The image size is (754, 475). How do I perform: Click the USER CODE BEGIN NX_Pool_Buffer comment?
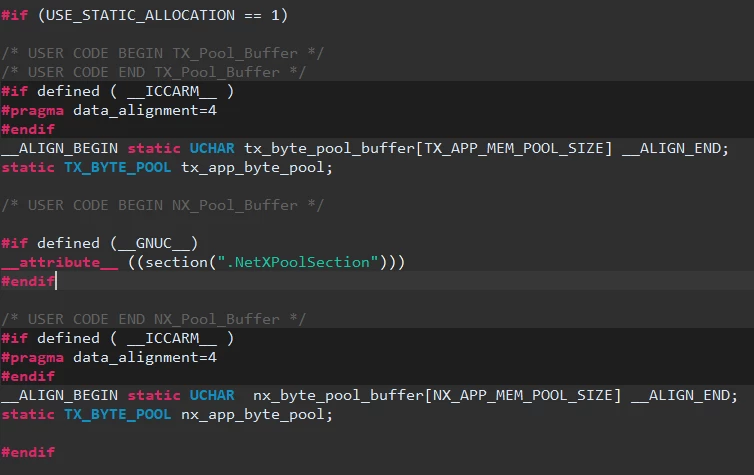click(163, 205)
